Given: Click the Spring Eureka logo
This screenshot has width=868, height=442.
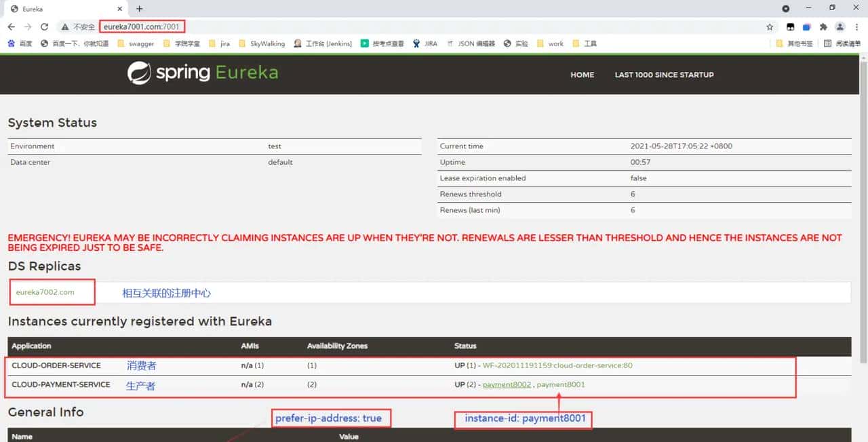Looking at the screenshot, I should [x=203, y=73].
